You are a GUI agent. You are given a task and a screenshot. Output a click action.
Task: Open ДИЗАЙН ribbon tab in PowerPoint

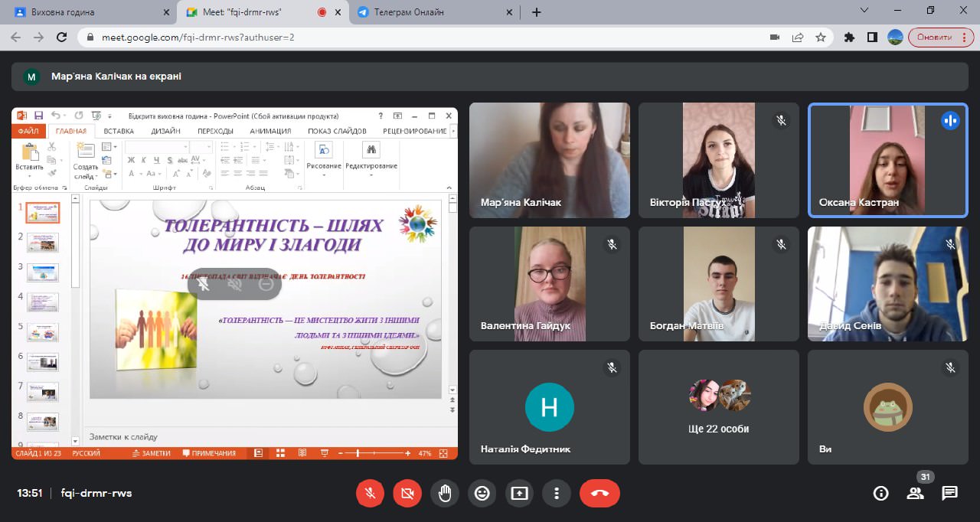(x=165, y=131)
